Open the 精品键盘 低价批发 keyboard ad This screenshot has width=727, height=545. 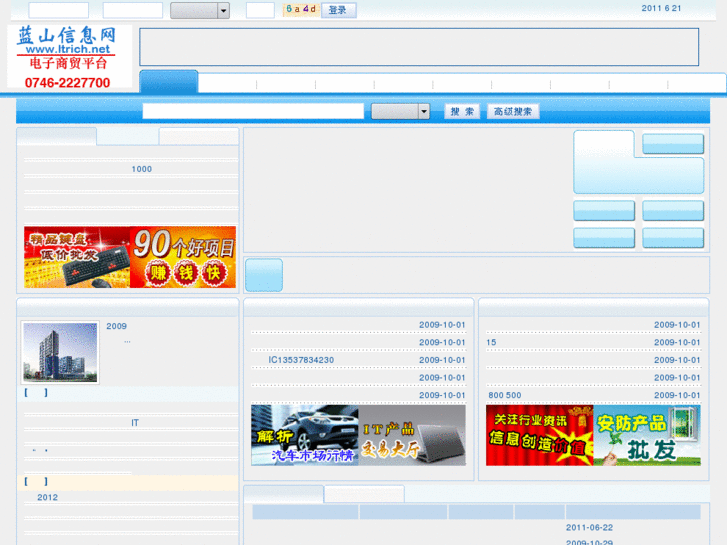[77, 257]
